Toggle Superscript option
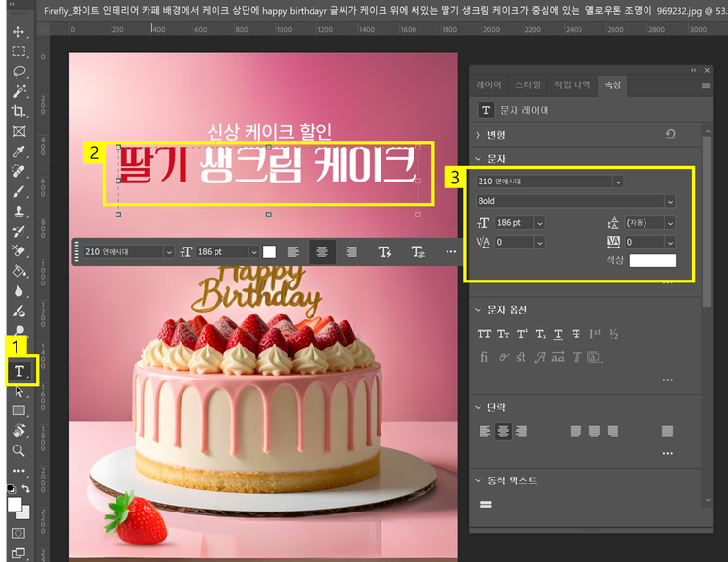728x562 pixels. point(522,334)
